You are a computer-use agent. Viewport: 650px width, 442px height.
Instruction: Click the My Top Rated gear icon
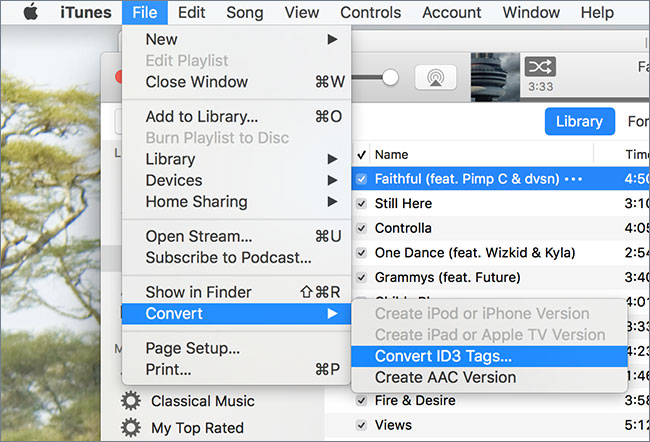coord(131,427)
